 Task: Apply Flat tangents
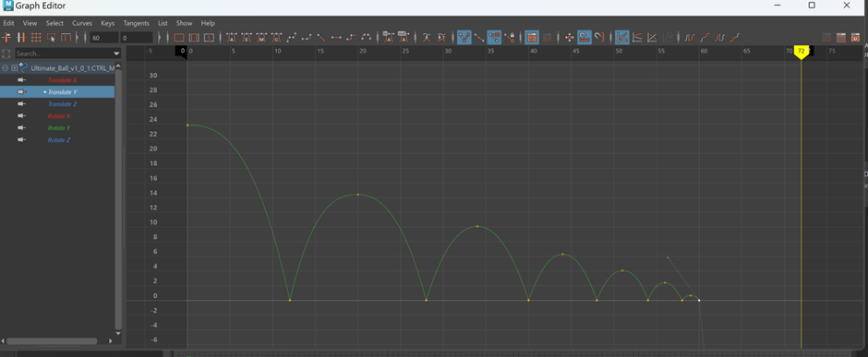(x=336, y=38)
